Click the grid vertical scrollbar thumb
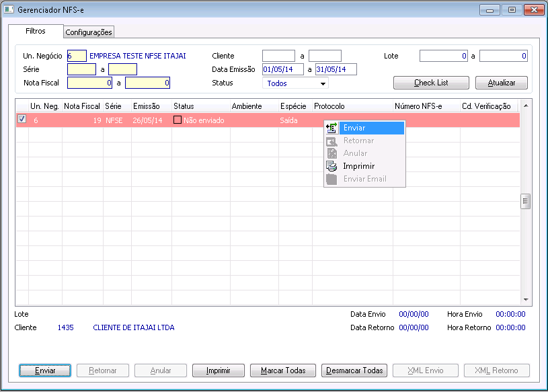 click(525, 201)
